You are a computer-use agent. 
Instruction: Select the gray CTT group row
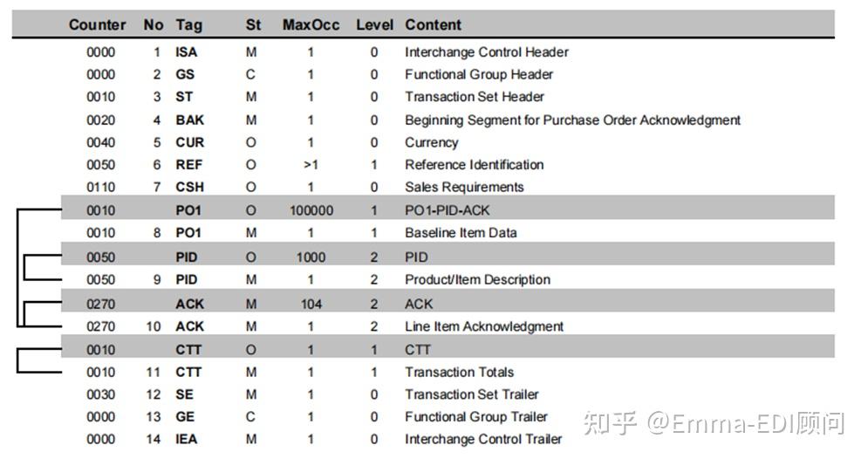point(417,350)
